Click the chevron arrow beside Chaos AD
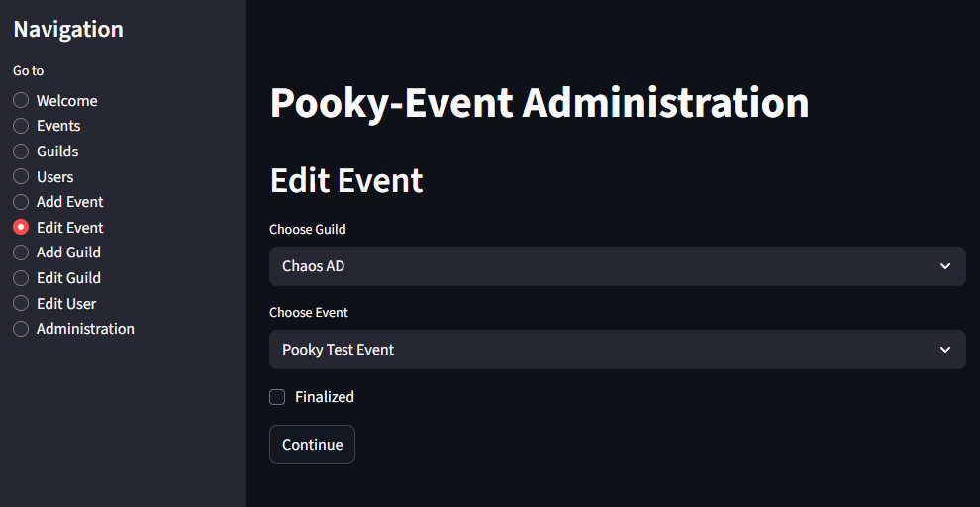 click(x=945, y=266)
